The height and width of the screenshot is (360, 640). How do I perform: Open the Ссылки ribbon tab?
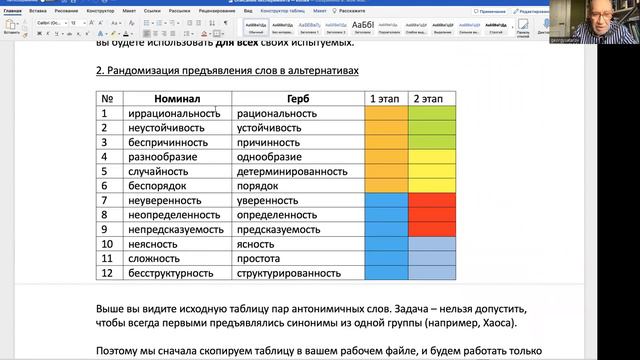click(152, 11)
